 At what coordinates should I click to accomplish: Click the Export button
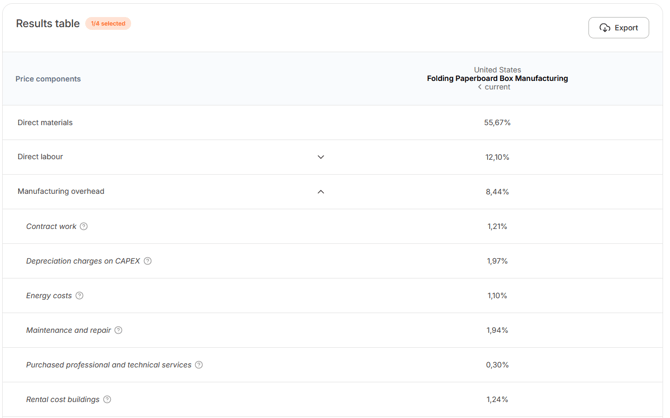pyautogui.click(x=618, y=28)
